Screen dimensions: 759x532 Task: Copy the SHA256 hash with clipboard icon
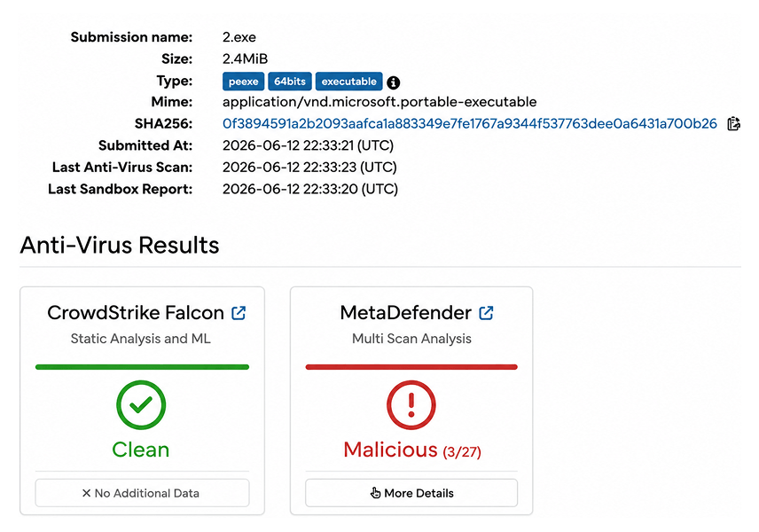pyautogui.click(x=733, y=123)
